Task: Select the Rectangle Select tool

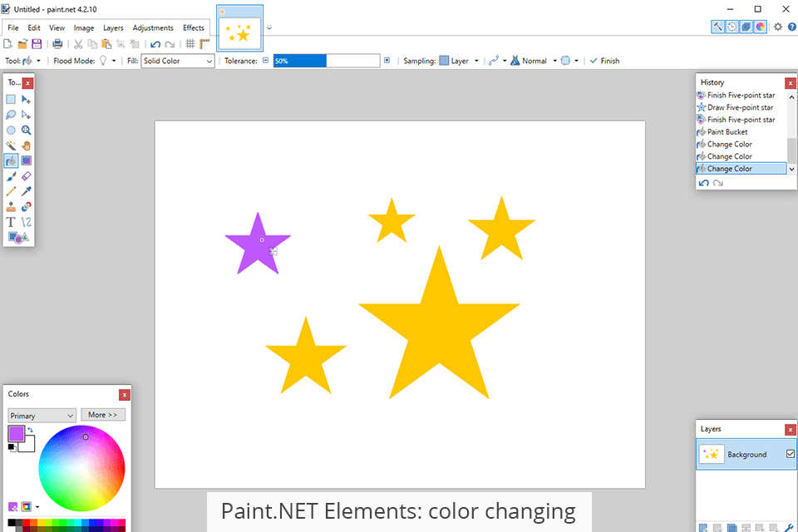Action: click(x=11, y=99)
